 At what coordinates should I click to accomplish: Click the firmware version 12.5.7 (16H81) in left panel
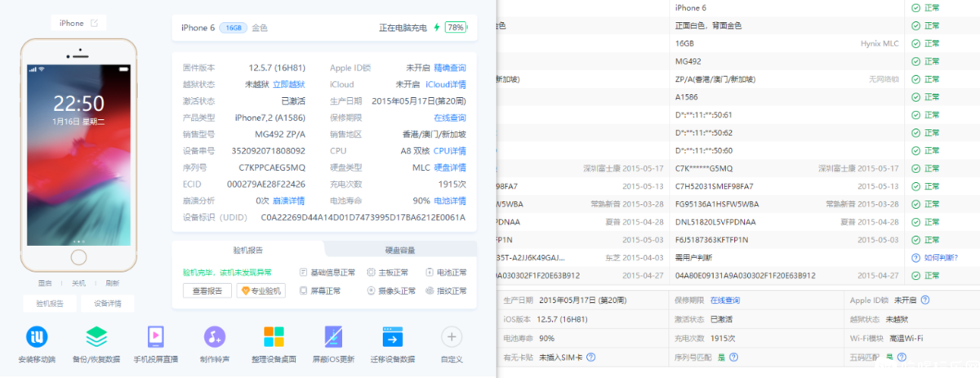pyautogui.click(x=277, y=68)
